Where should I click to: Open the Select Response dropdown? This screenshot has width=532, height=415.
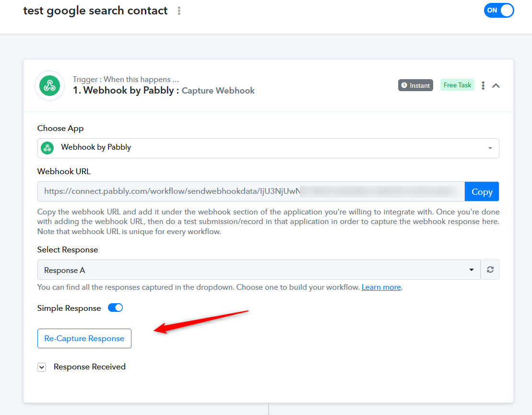click(x=259, y=270)
